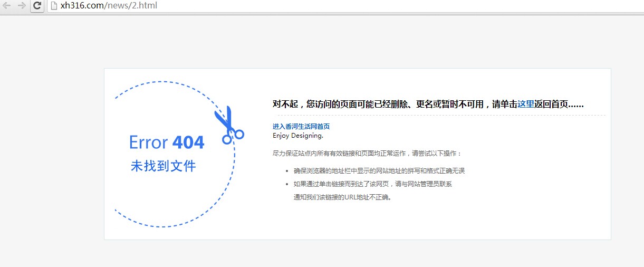Reload the current page
This screenshot has width=644, height=267.
[x=37, y=6]
